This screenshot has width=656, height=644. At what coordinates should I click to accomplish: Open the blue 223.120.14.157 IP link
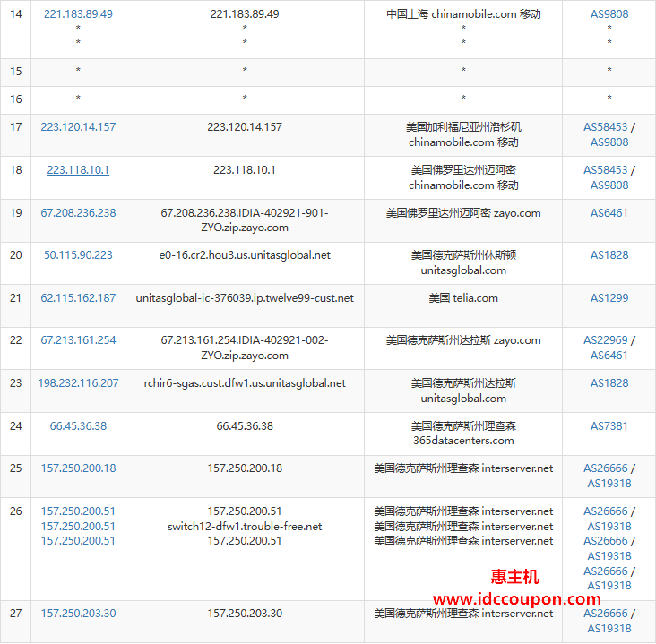coord(78,127)
